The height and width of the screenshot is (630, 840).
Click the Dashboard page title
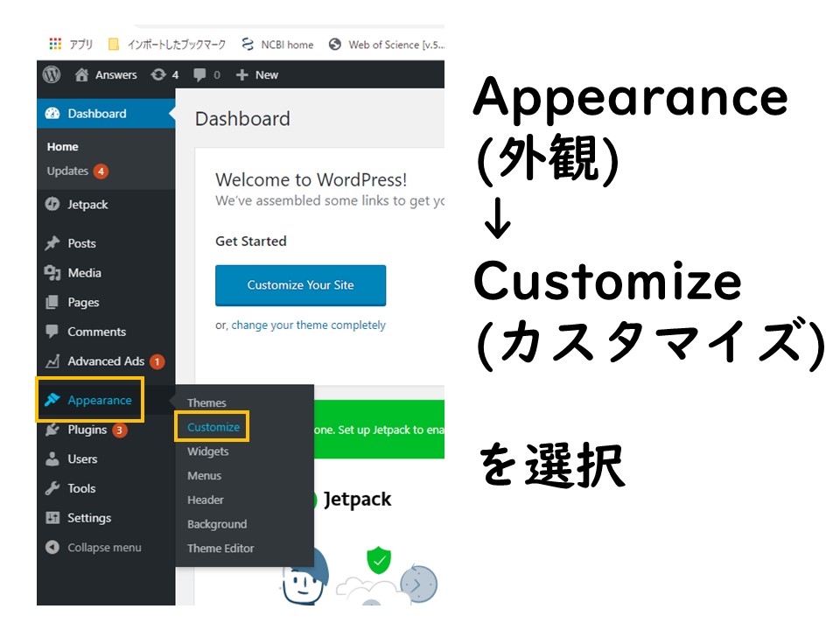(x=242, y=119)
